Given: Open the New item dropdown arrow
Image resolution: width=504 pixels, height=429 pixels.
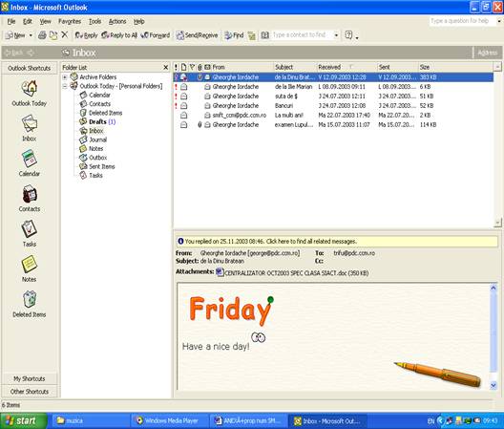Looking at the screenshot, I should tap(31, 35).
